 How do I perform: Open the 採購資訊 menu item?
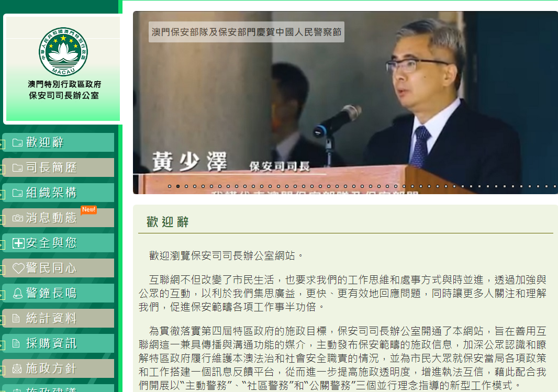click(x=51, y=343)
